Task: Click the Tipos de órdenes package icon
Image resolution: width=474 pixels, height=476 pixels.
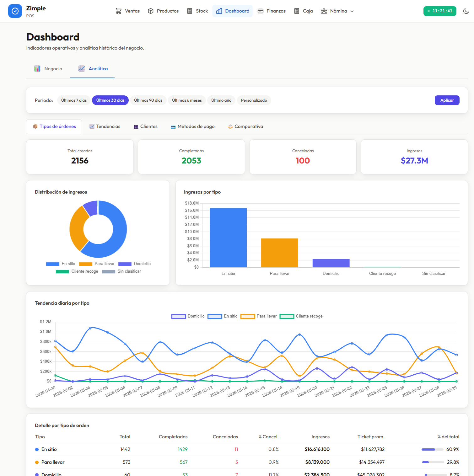Action: 35,126
